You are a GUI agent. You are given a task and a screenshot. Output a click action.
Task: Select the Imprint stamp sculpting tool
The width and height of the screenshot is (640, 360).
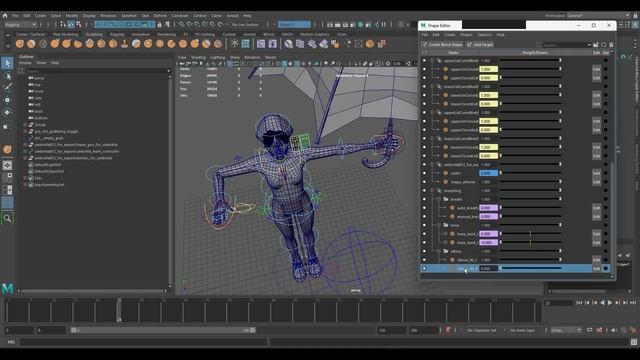(124, 44)
